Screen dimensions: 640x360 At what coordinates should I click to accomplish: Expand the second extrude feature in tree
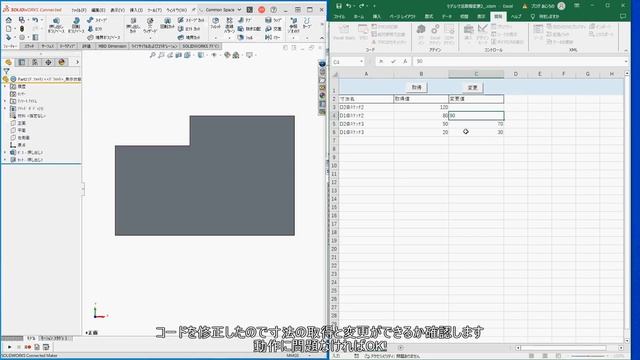5,160
